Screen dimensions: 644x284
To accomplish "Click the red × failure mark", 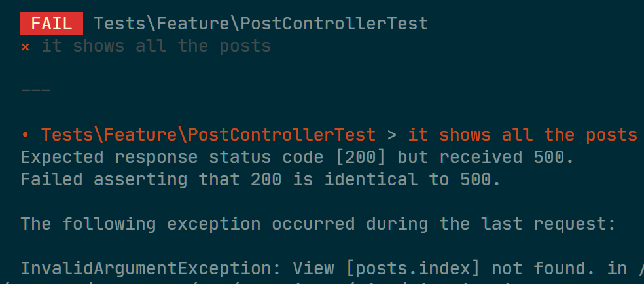I will click(x=25, y=46).
